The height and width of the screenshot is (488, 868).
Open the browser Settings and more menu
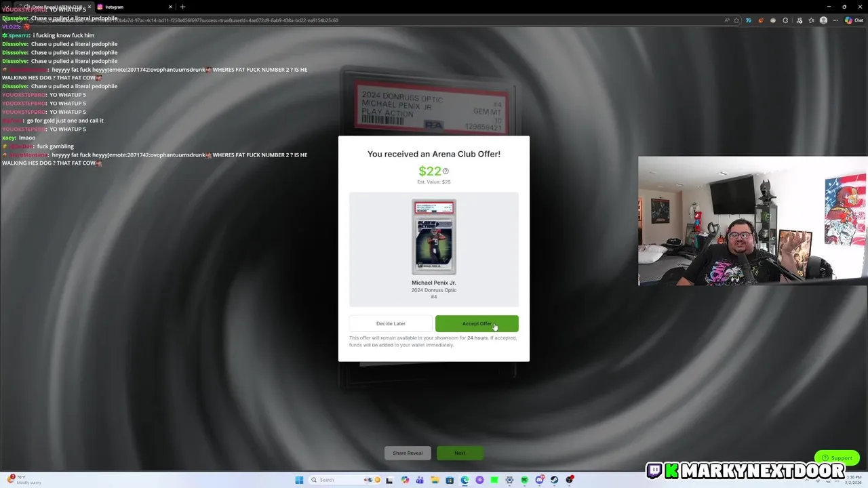point(835,20)
